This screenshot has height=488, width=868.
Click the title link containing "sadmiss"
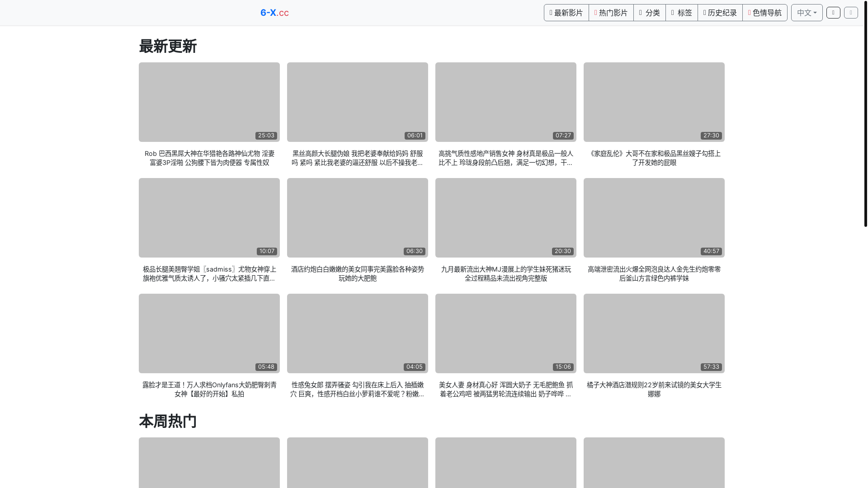(209, 274)
